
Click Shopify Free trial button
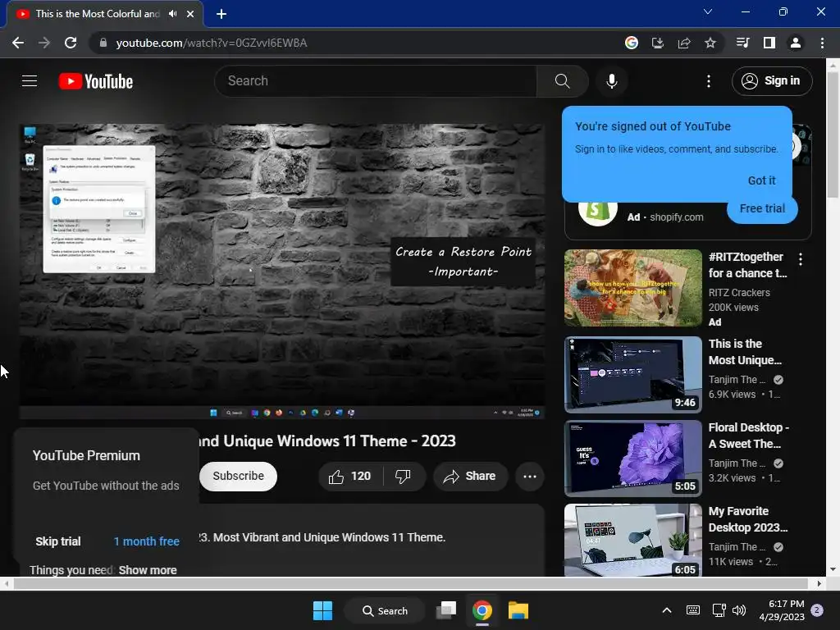click(762, 208)
